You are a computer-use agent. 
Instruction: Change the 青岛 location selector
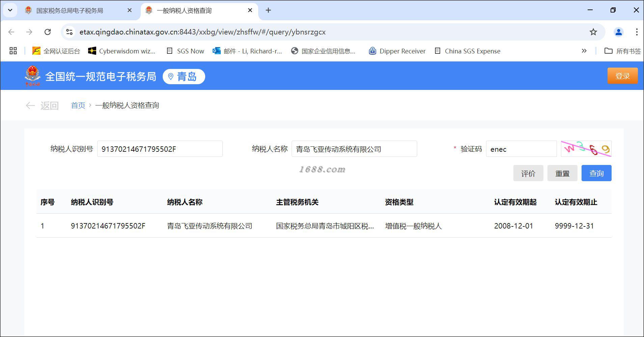coord(184,76)
